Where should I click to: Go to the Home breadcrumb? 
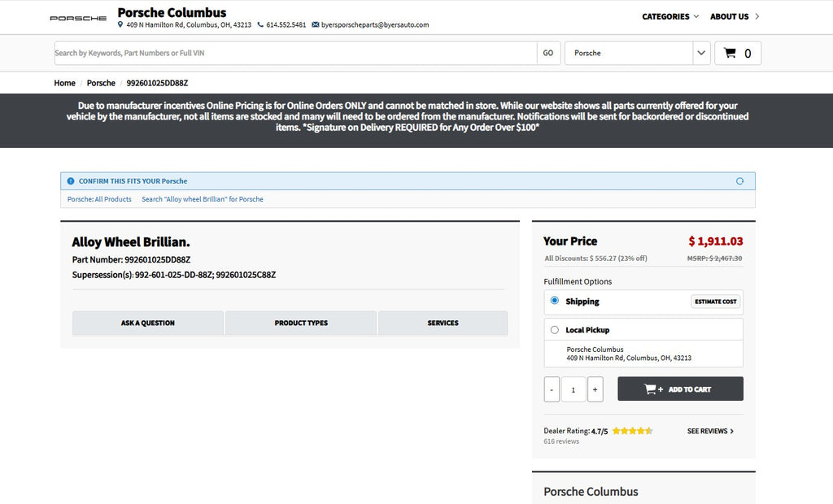tap(65, 83)
